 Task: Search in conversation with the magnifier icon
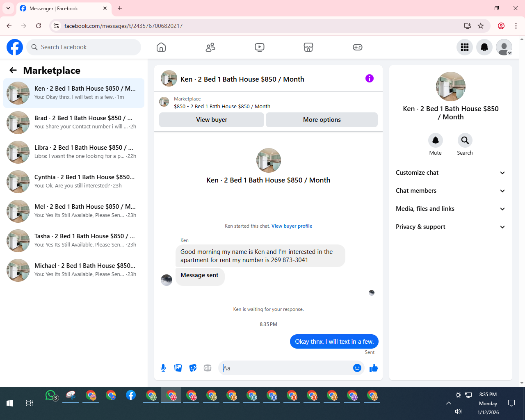(x=465, y=140)
